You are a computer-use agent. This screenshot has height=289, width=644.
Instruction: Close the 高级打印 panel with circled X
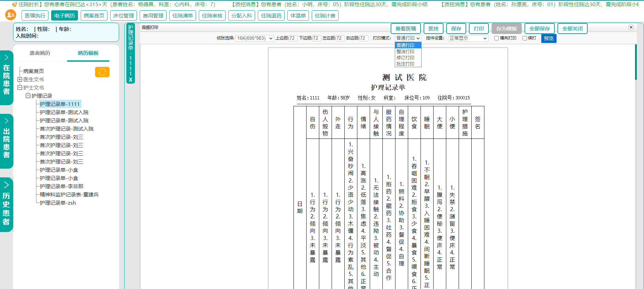click(x=631, y=27)
